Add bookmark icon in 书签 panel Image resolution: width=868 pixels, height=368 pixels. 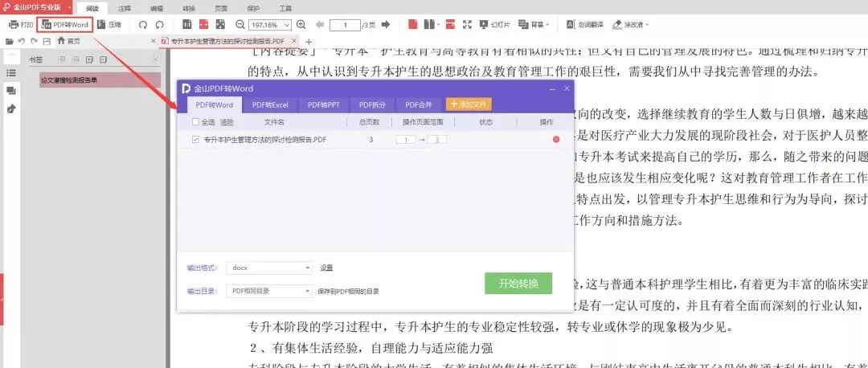[x=90, y=59]
